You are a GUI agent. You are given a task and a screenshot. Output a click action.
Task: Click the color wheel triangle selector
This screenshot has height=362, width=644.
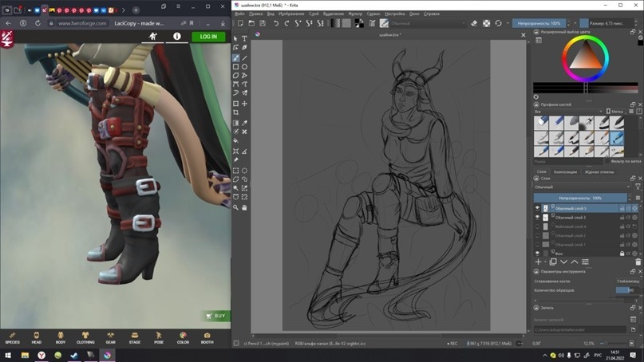[585, 57]
